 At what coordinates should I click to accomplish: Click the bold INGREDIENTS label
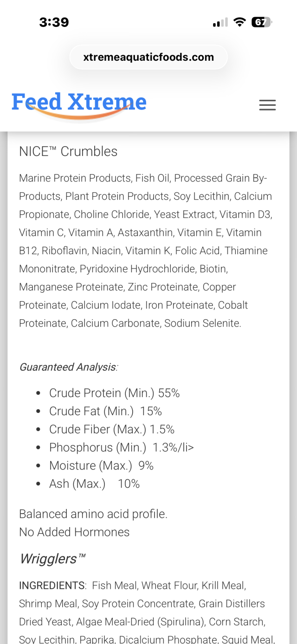point(52,586)
